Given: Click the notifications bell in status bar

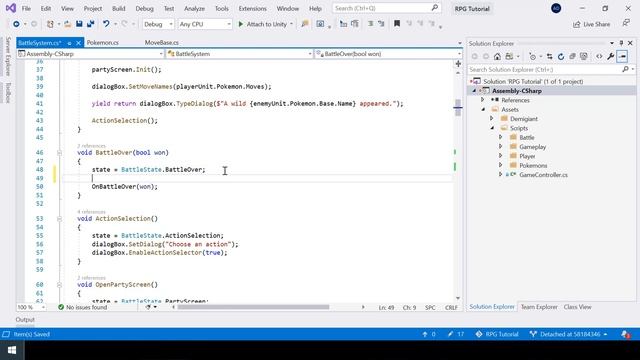Looking at the screenshot, I should 626,334.
